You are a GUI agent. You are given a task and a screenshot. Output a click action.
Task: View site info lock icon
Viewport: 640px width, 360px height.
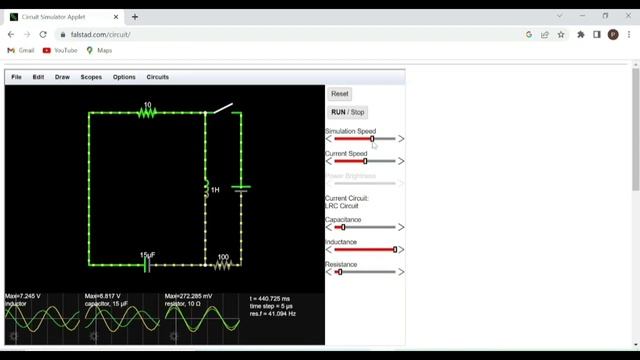62,35
